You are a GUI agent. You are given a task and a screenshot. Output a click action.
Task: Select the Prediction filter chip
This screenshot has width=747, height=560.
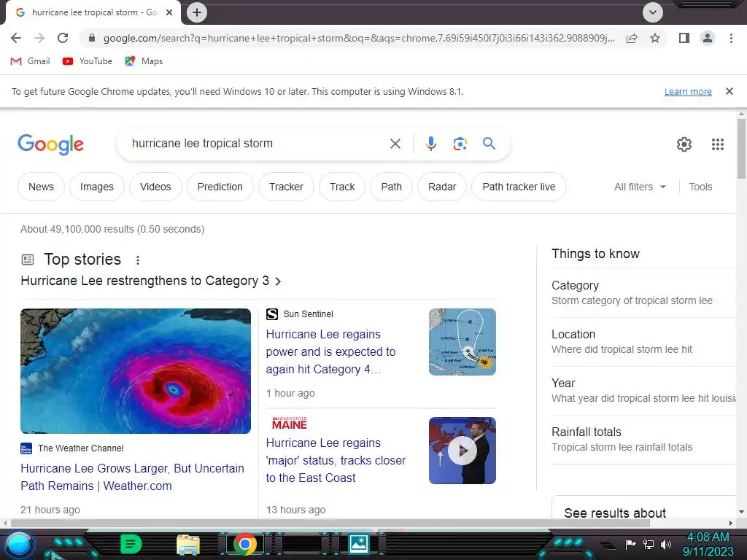[220, 187]
